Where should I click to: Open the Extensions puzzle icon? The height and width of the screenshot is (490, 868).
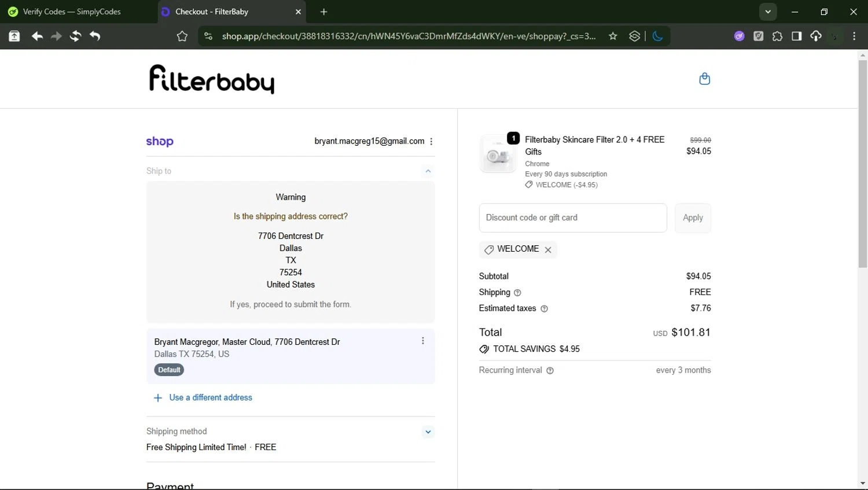777,36
